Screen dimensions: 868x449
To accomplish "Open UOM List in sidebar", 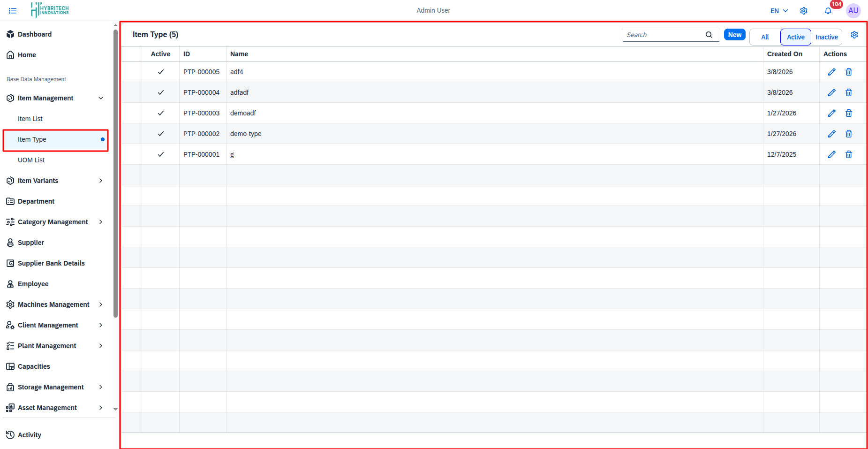I will tap(31, 160).
